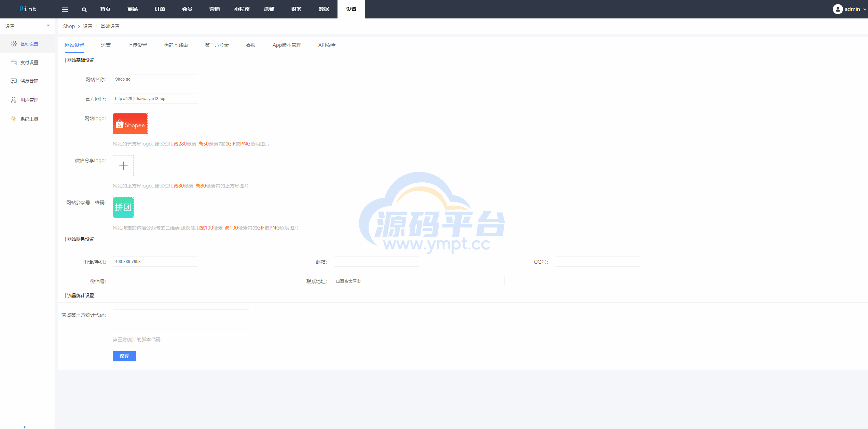
Task: Expand the admin user dropdown arrow
Action: [865, 10]
